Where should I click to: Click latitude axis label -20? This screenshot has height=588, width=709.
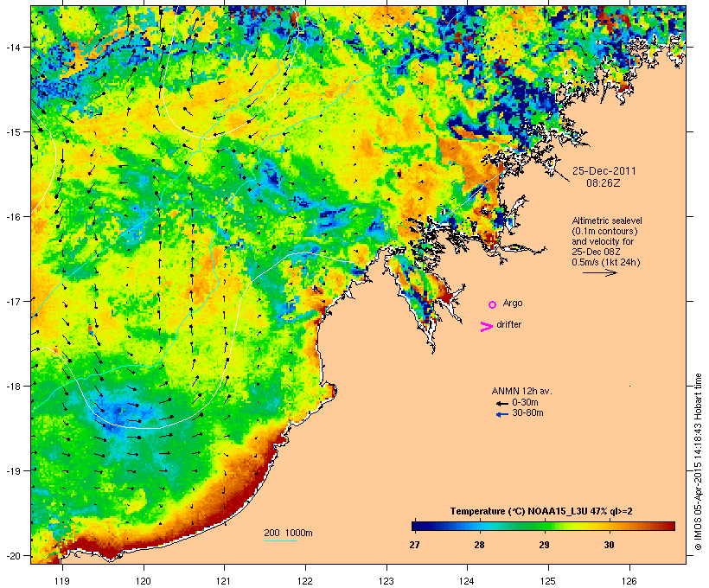pyautogui.click(x=12, y=556)
